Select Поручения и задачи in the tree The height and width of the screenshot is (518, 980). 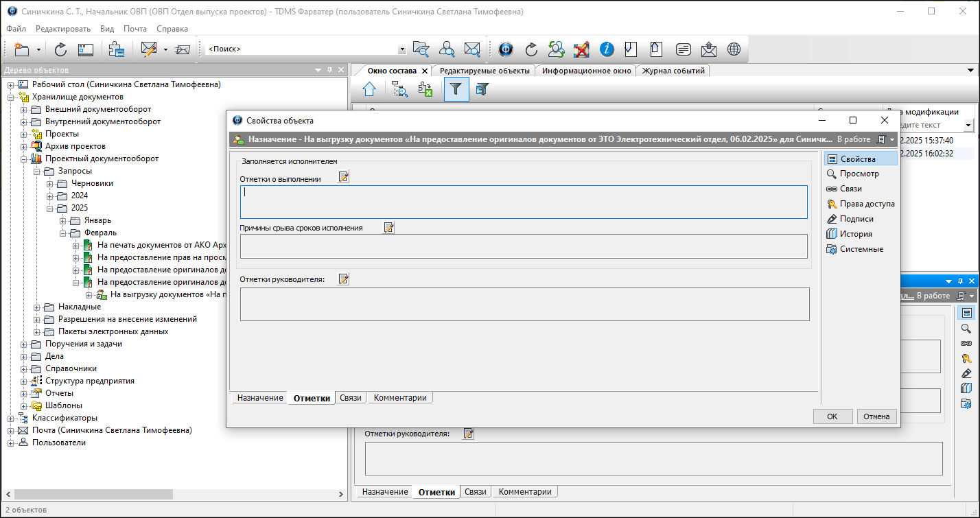click(84, 344)
